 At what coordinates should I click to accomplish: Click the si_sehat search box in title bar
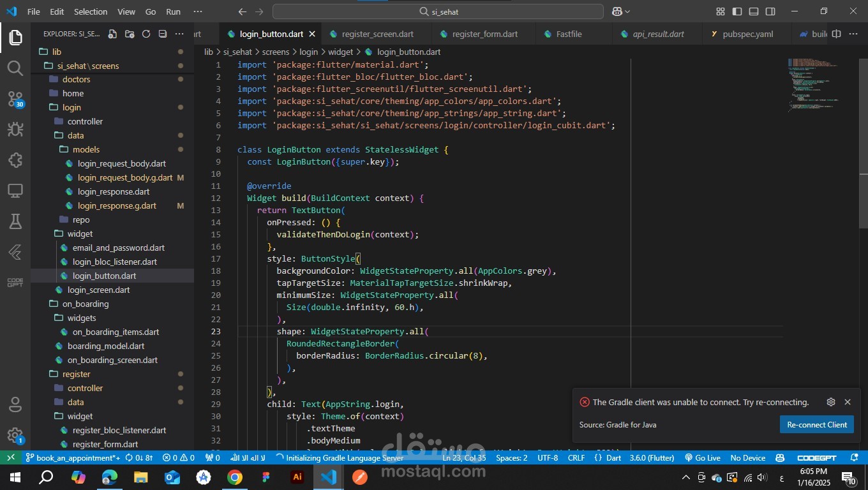[438, 11]
